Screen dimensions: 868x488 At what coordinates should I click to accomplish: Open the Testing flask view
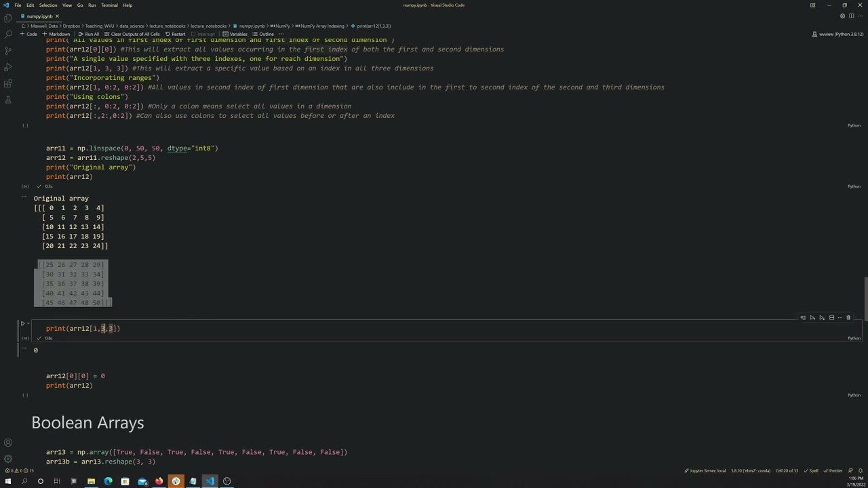(x=8, y=100)
